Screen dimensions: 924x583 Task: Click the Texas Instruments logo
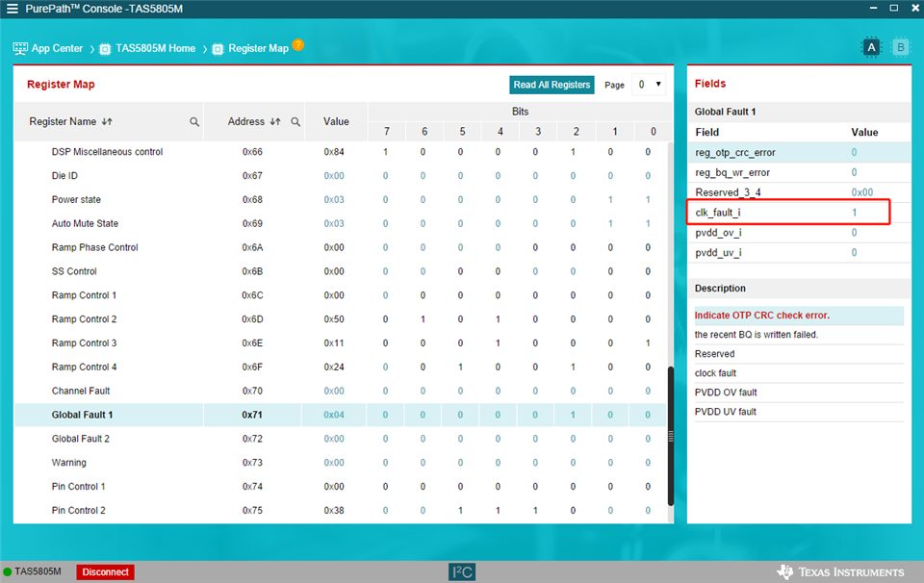pyautogui.click(x=840, y=571)
